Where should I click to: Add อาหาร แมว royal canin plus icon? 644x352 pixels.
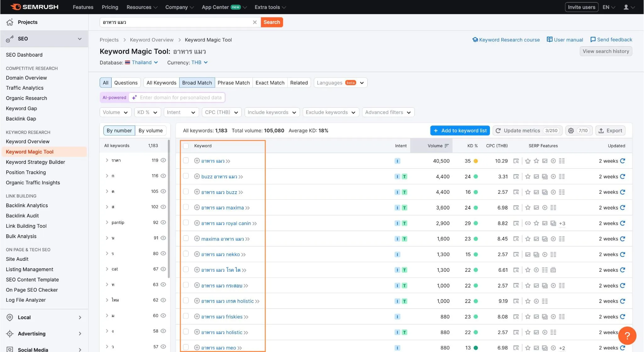pyautogui.click(x=197, y=223)
